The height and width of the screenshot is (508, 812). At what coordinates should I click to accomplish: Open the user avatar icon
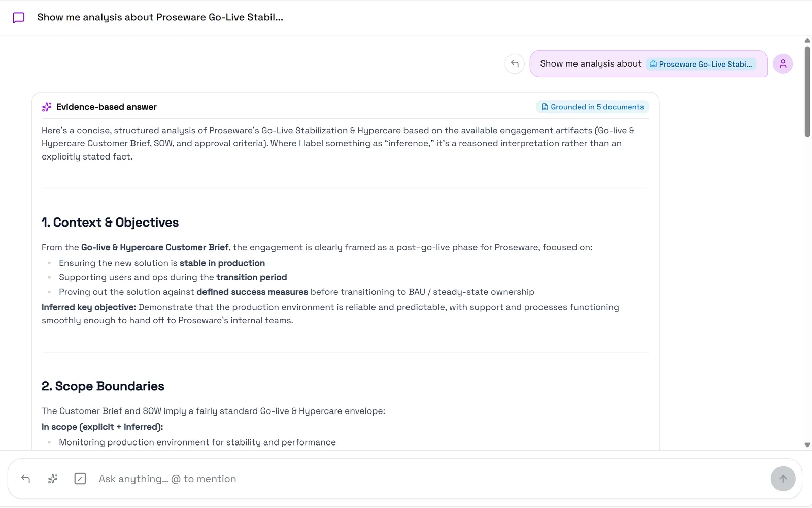(x=783, y=63)
